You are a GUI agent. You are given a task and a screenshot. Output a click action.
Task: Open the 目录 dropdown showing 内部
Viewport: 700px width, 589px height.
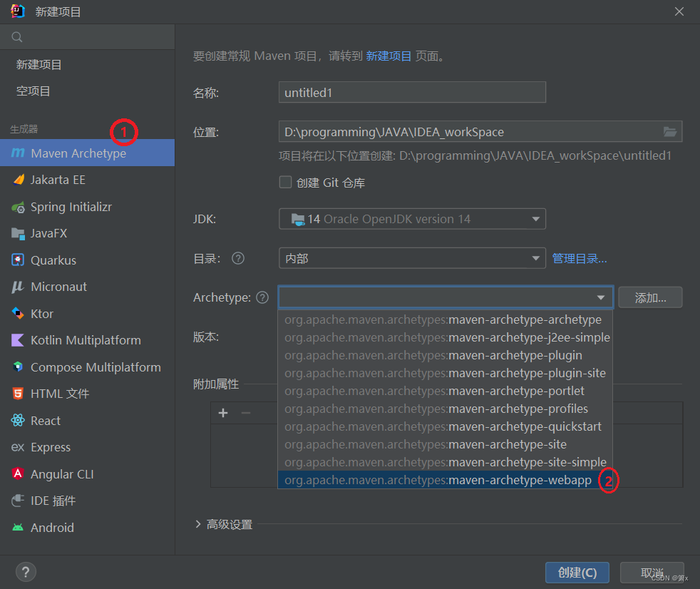535,257
